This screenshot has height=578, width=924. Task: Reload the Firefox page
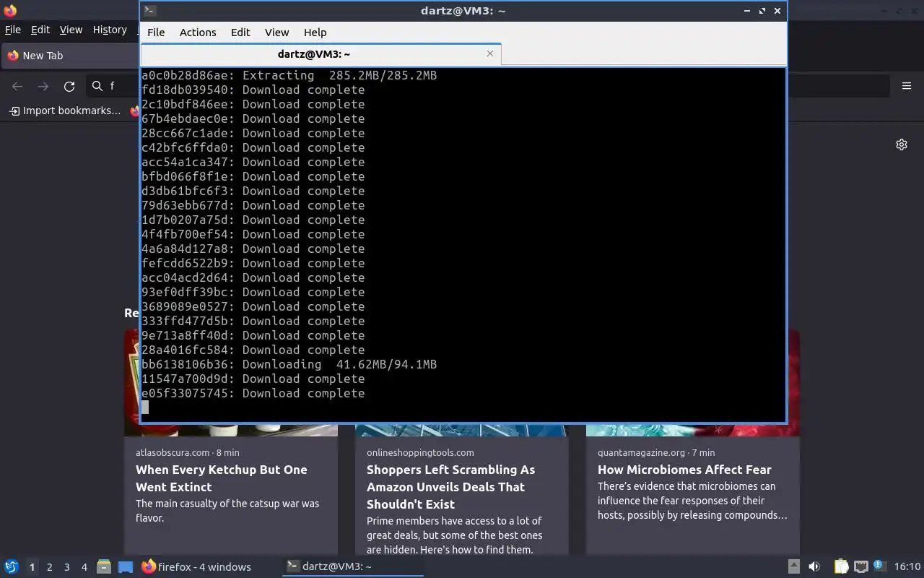click(69, 86)
